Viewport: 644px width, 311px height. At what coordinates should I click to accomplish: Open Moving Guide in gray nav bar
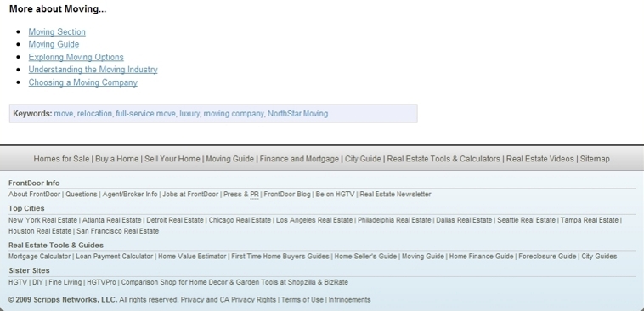230,159
